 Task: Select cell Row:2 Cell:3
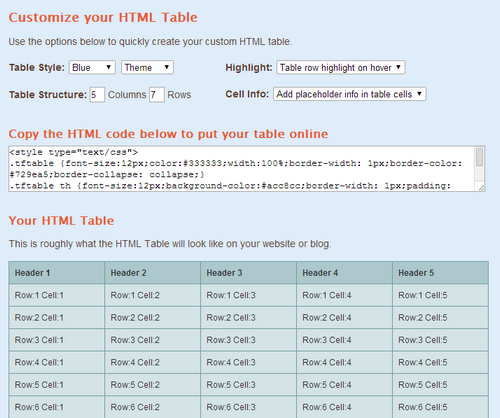[249, 318]
